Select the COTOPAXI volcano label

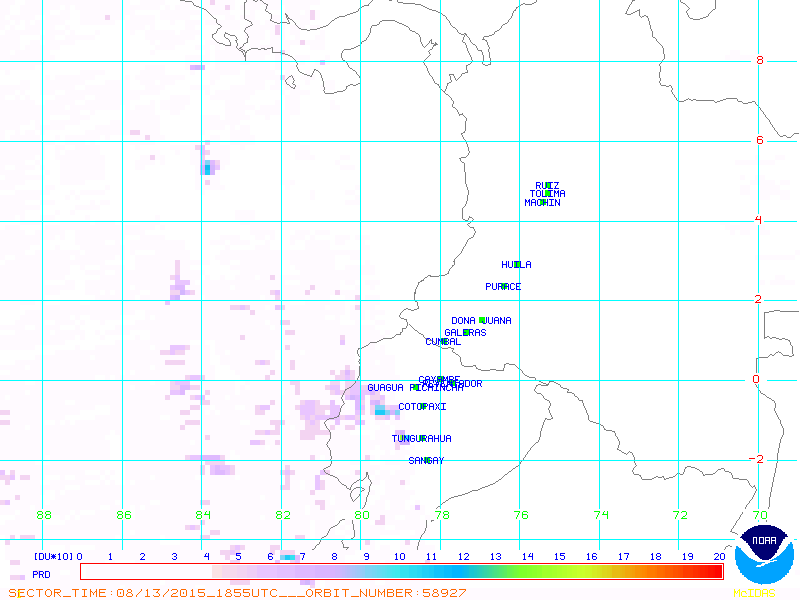[422, 407]
